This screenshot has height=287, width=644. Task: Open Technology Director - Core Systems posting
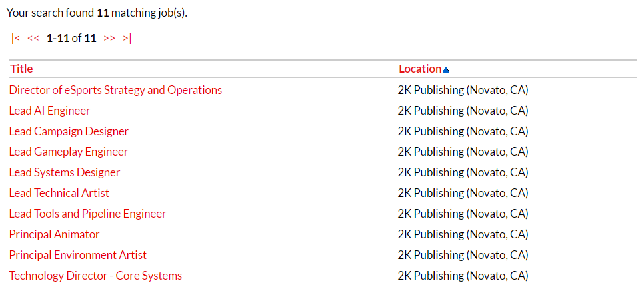coord(95,276)
